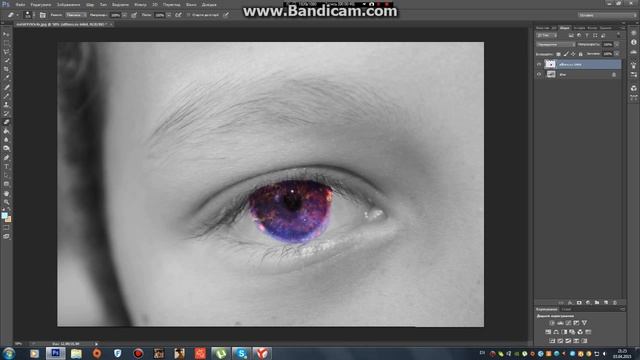Select the Clone Stamp tool

pos(6,104)
